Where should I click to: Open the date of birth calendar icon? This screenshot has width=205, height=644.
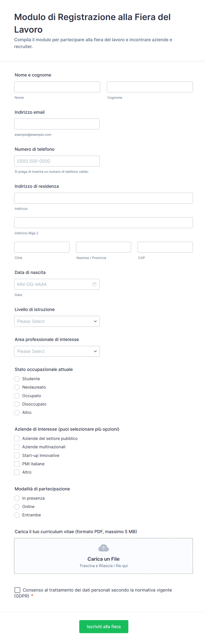[x=94, y=284]
